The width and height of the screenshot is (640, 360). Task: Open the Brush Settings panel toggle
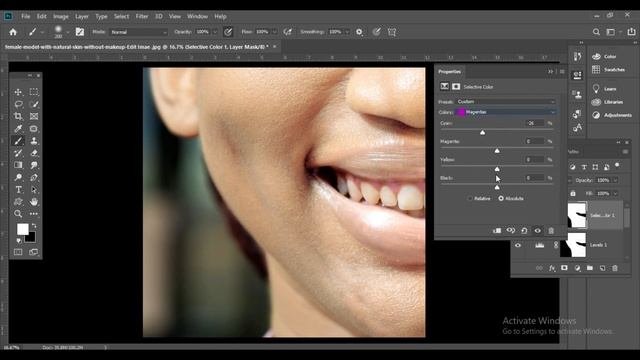coord(80,32)
